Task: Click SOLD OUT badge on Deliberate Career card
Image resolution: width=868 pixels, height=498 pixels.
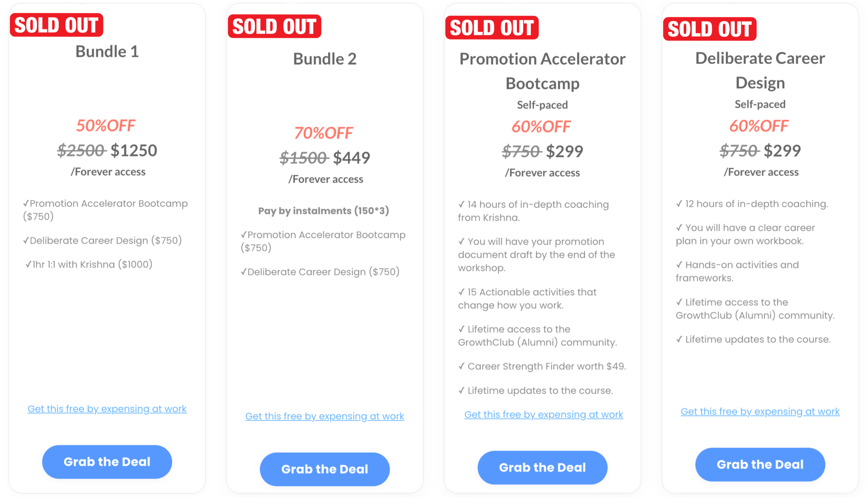Action: pyautogui.click(x=709, y=29)
